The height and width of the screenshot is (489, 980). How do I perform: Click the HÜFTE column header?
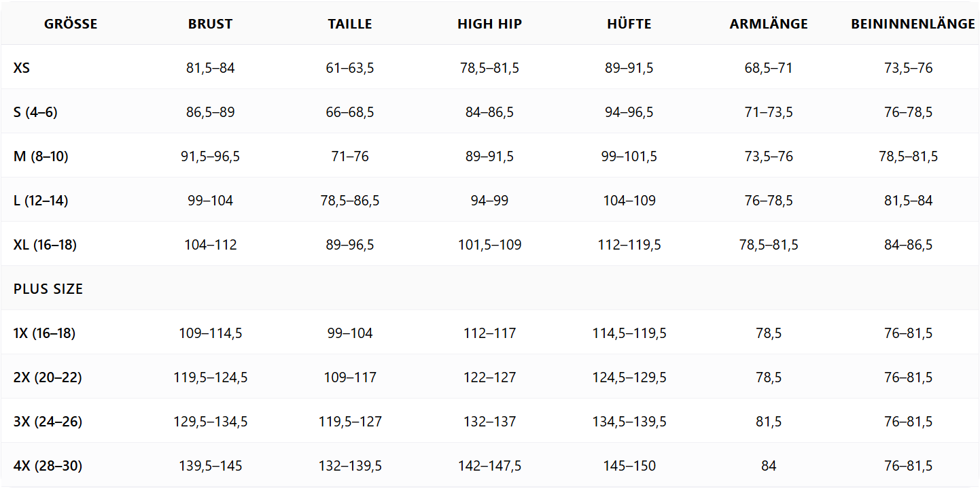click(629, 24)
